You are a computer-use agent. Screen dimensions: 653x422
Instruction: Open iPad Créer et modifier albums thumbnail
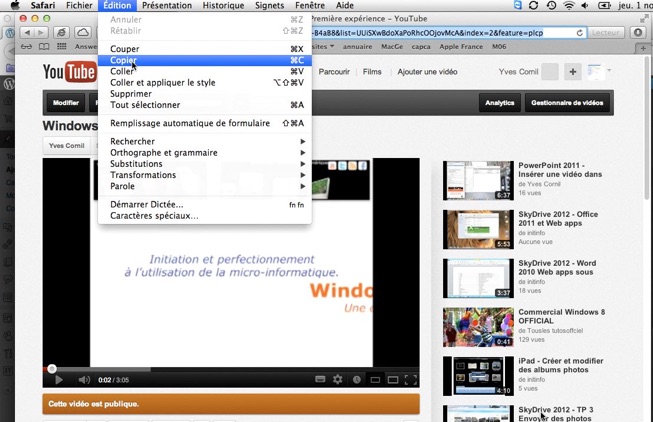click(479, 376)
